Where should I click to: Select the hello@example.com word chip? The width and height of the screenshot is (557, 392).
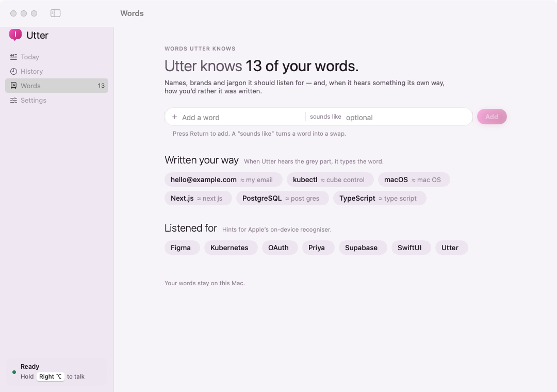click(x=223, y=179)
